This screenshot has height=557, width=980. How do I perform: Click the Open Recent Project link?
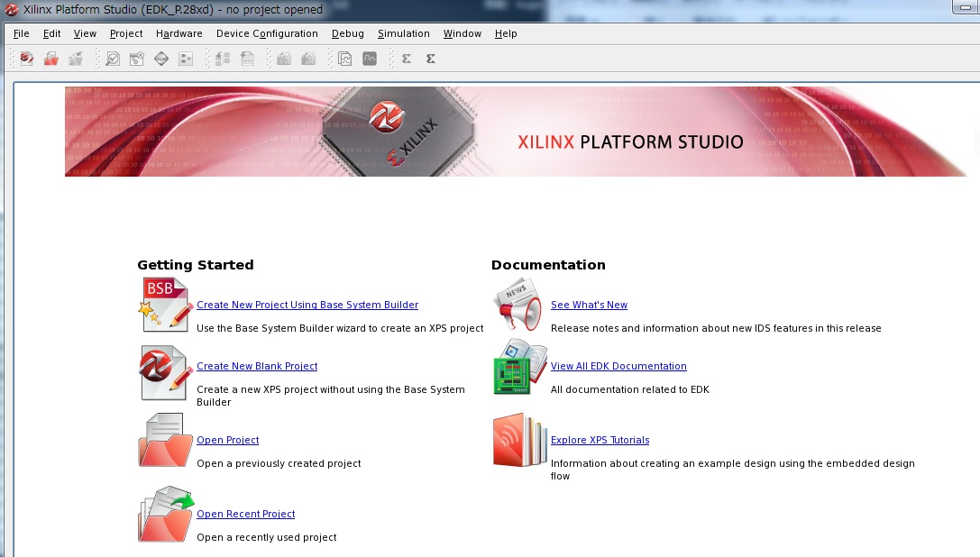coord(245,514)
